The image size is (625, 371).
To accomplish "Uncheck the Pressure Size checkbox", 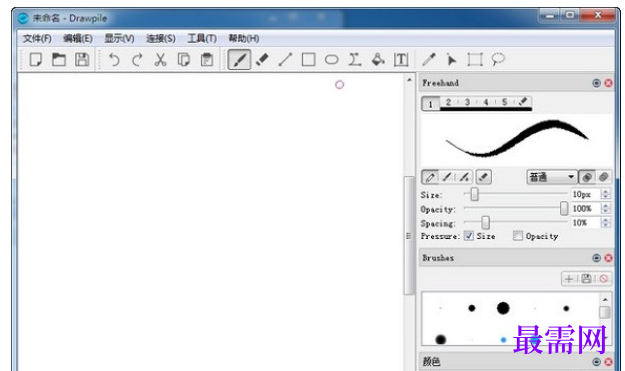I will [x=469, y=236].
